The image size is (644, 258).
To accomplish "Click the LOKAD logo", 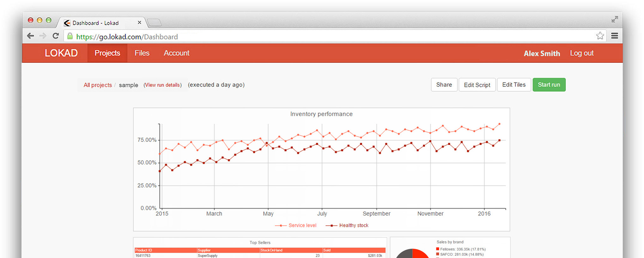I will tap(61, 53).
